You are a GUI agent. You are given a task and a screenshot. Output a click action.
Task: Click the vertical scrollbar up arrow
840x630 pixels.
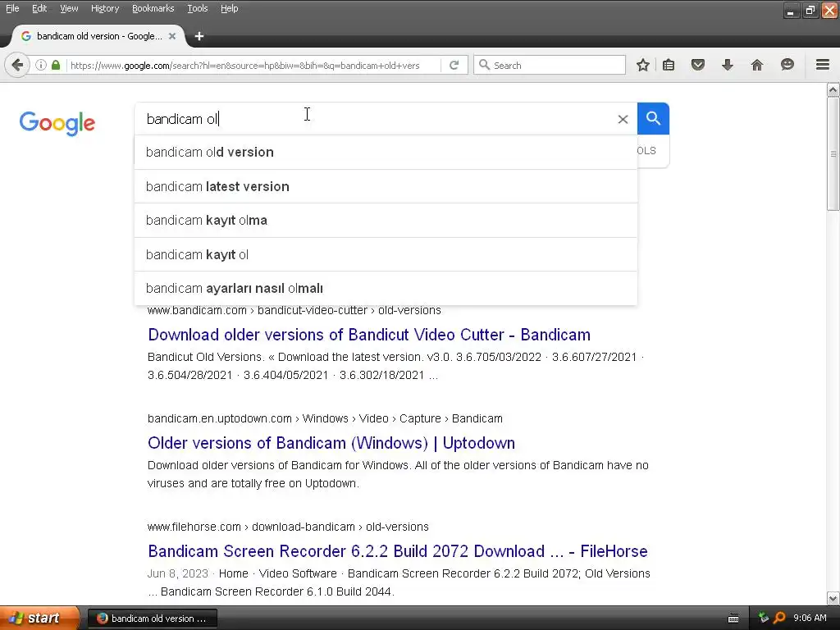(x=833, y=89)
